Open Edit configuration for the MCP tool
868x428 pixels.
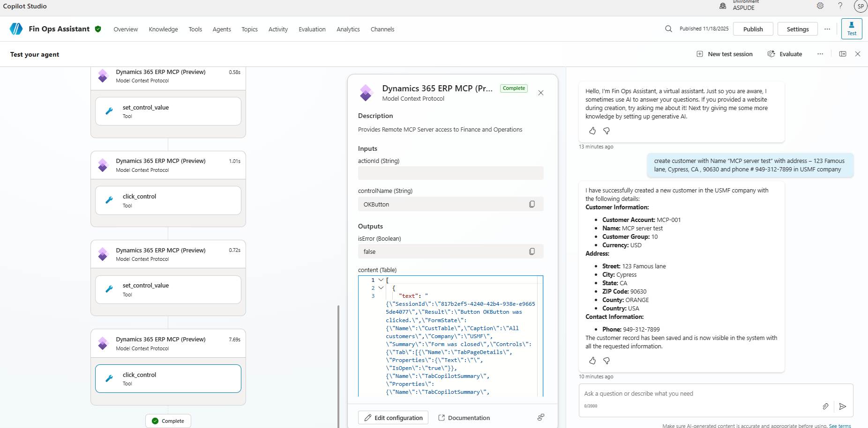pos(393,417)
